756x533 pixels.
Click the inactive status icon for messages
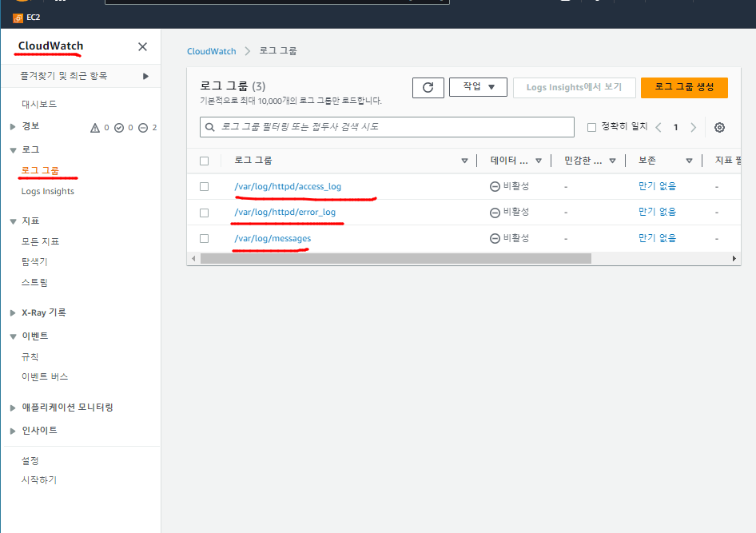coord(495,238)
